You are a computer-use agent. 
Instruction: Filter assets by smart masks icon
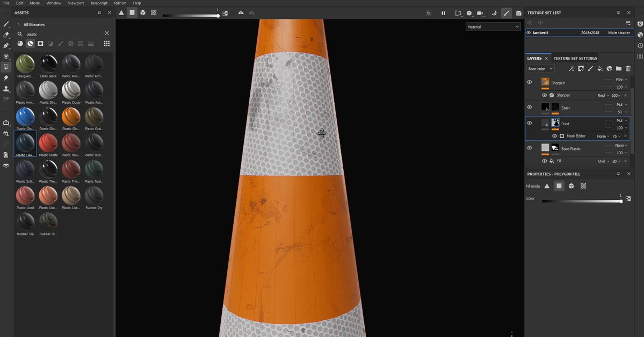pyautogui.click(x=40, y=44)
